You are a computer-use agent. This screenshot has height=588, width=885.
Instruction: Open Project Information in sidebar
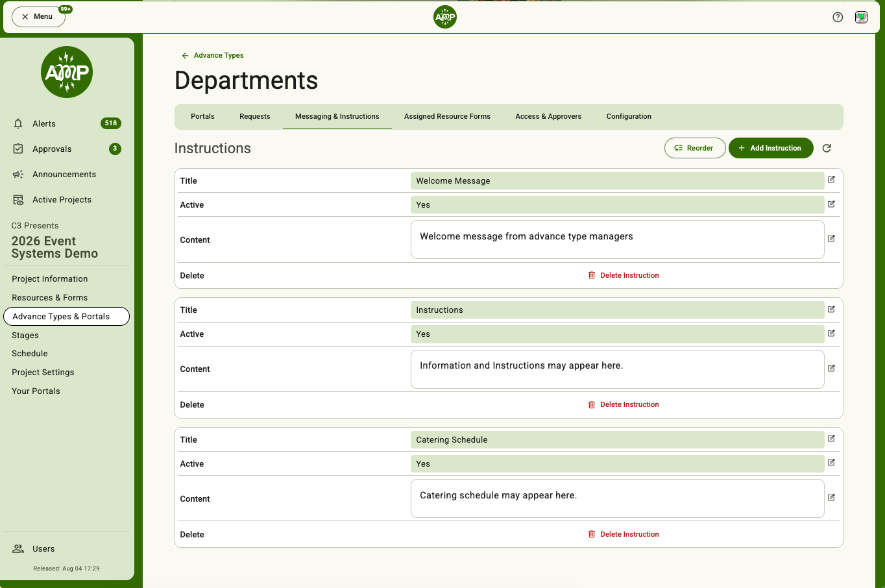[x=50, y=279]
